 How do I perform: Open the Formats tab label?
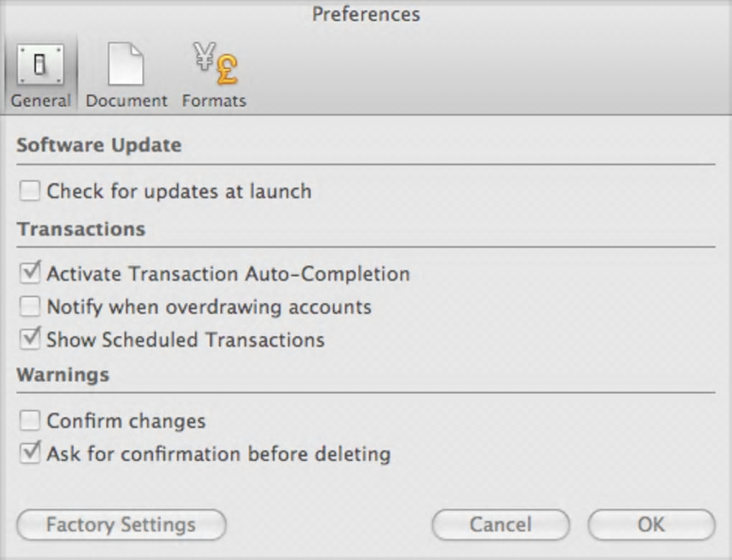click(214, 101)
